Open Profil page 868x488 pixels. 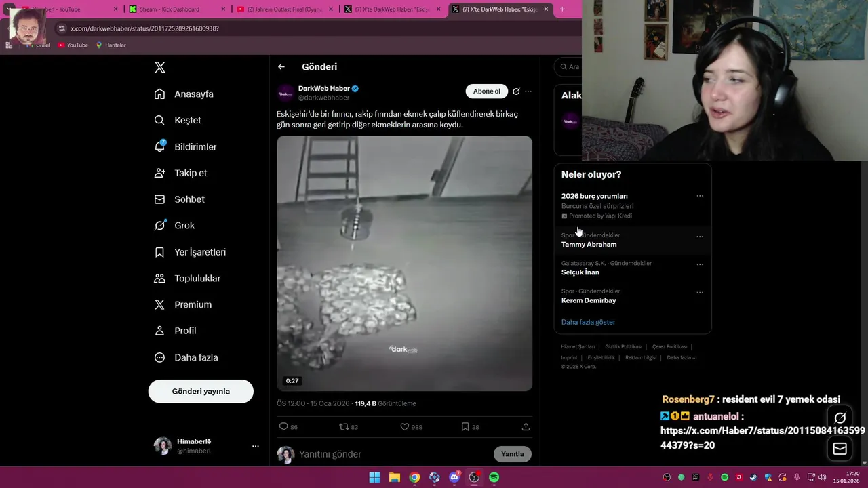click(x=175, y=331)
